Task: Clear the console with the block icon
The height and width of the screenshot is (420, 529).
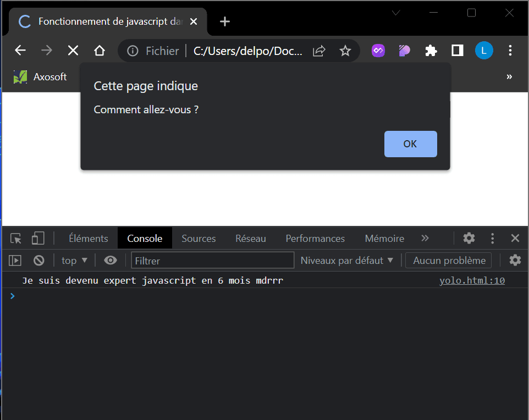Action: click(x=38, y=261)
